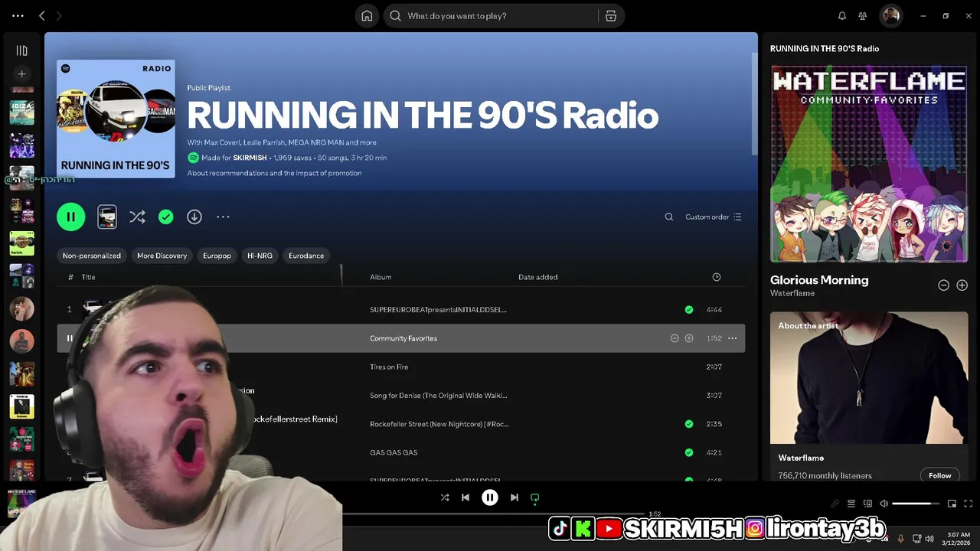Open the Aerials playlist in the library sidebar
This screenshot has height=551, width=980.
coord(21,243)
